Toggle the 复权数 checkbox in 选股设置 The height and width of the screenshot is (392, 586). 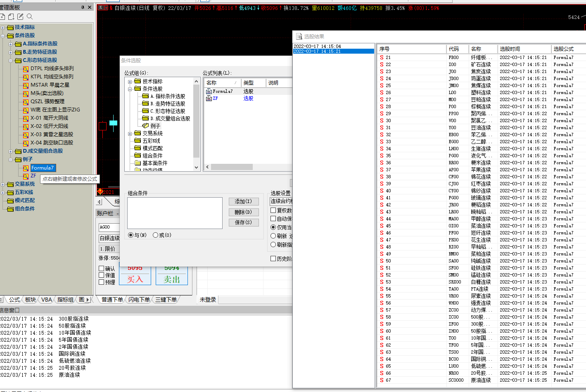(x=273, y=210)
